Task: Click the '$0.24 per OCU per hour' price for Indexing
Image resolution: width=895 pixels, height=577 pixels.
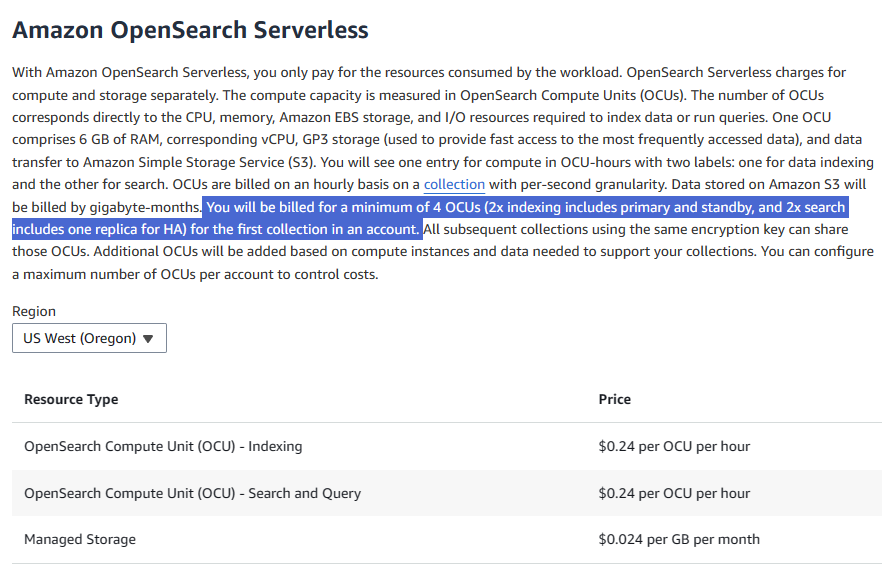Action: coord(674,446)
